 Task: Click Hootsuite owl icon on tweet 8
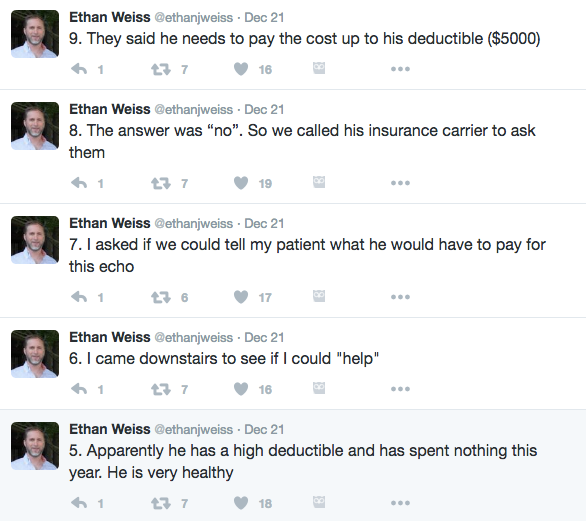tap(319, 182)
